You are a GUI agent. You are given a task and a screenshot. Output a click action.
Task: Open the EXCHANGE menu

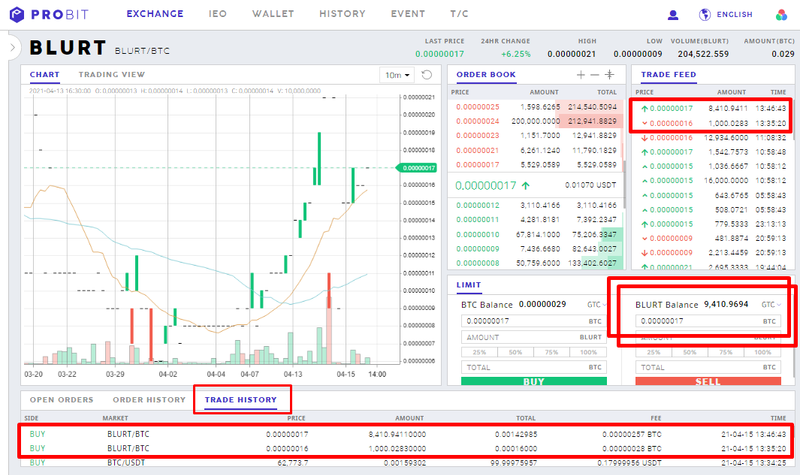click(155, 14)
